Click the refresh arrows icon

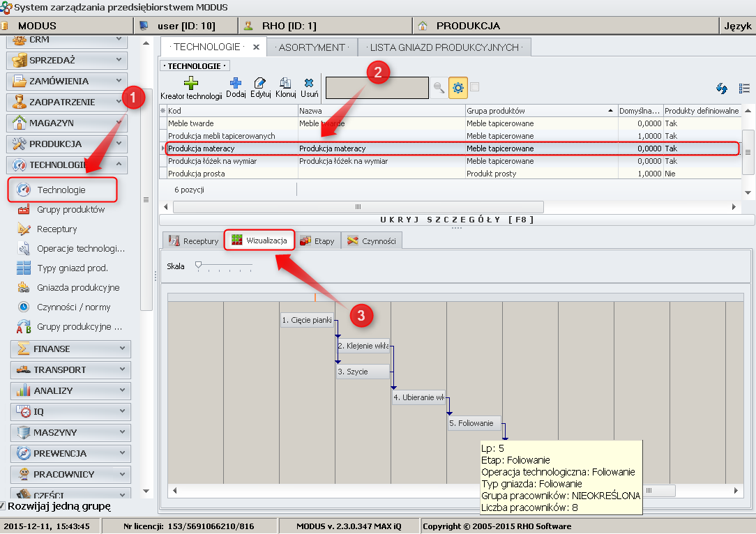[722, 89]
